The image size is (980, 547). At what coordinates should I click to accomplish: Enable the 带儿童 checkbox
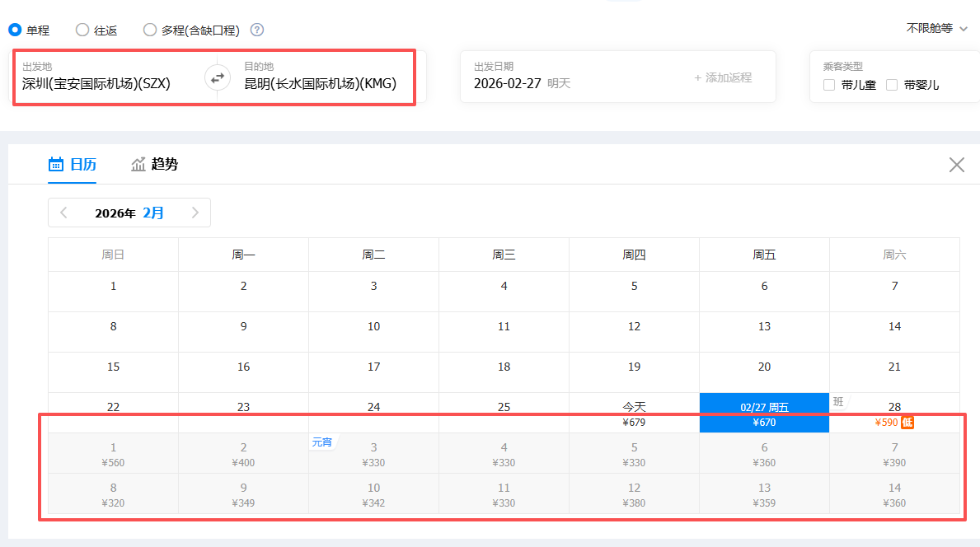(829, 85)
